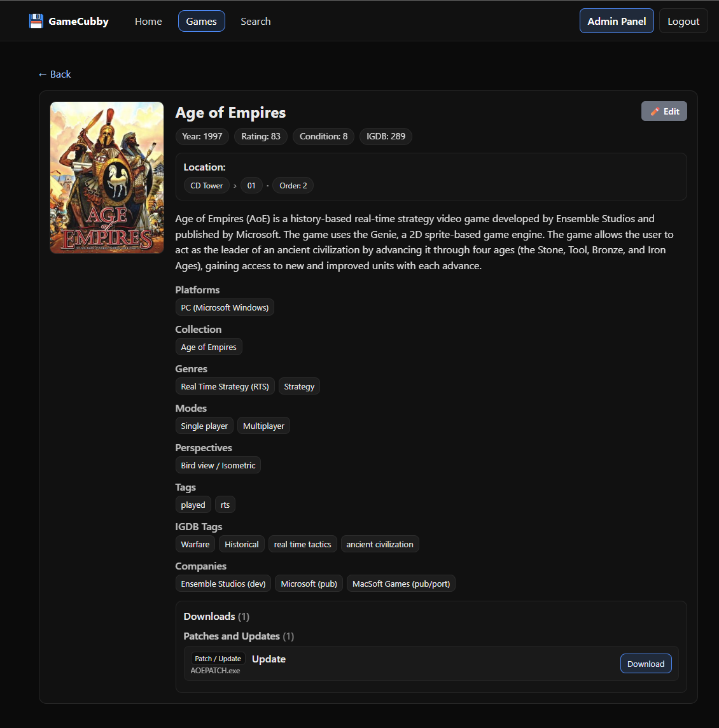Screen dimensions: 719x728
Task: Click the 'Rating: 83' badge
Action: tap(260, 136)
